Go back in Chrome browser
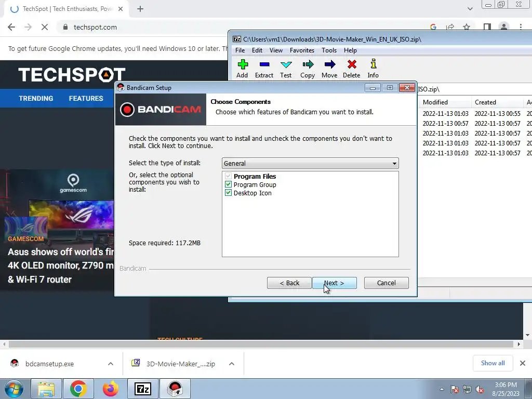The width and height of the screenshot is (532, 399). point(11,27)
